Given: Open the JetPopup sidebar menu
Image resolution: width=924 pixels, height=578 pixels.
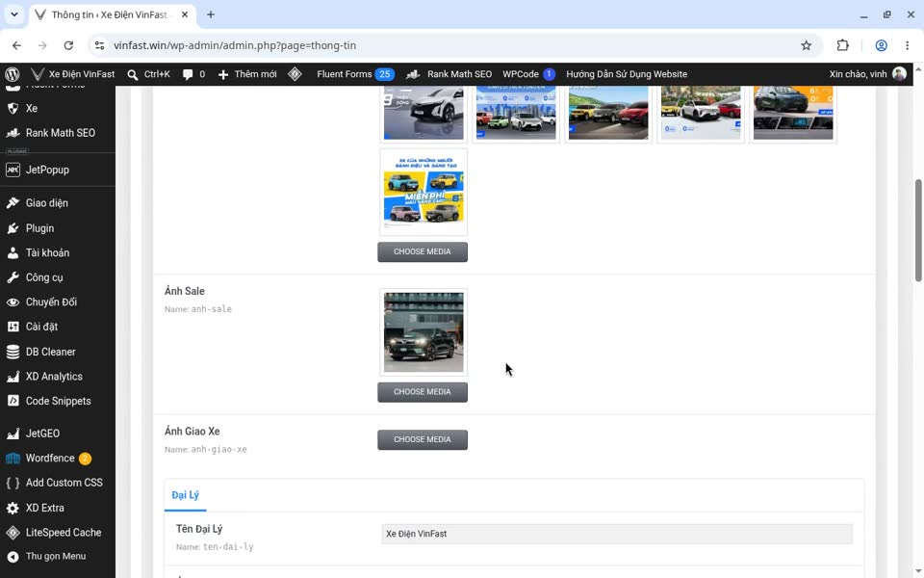Looking at the screenshot, I should [x=58, y=170].
